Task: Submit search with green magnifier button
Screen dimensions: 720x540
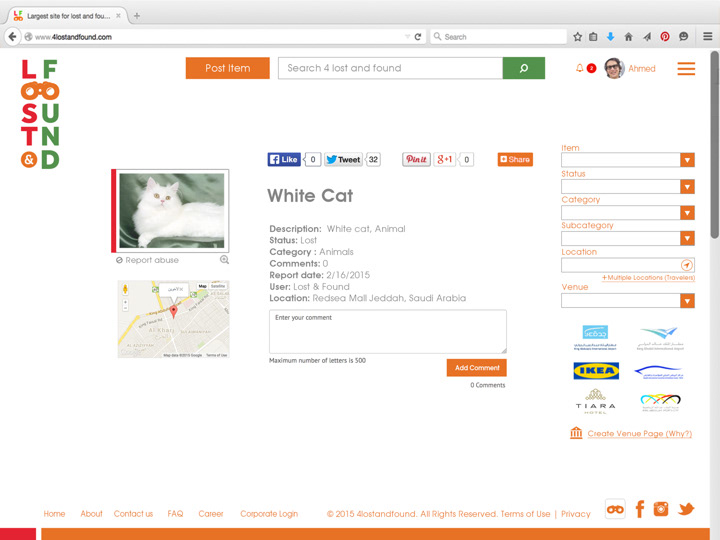Action: point(523,68)
